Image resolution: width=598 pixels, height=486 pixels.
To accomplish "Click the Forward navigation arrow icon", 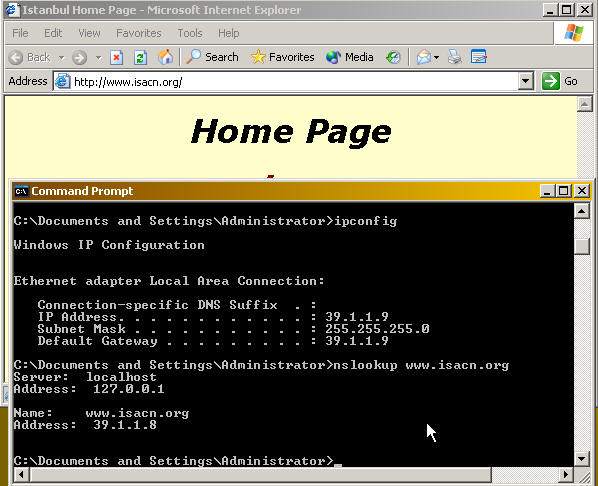I will tap(79, 58).
